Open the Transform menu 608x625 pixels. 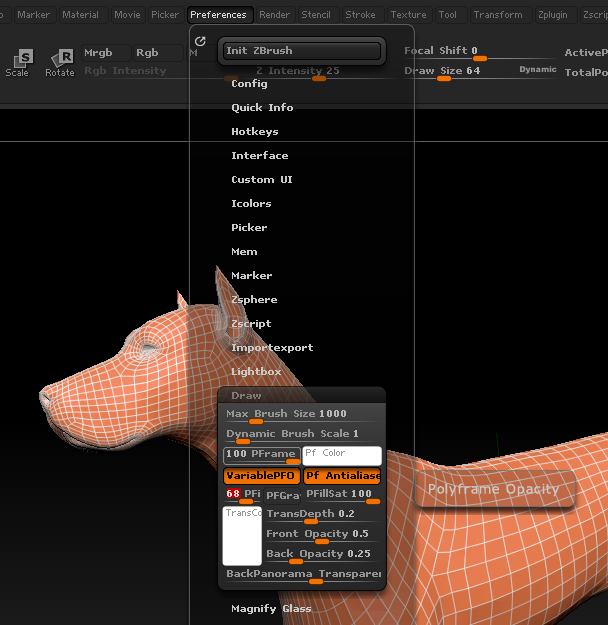point(498,15)
